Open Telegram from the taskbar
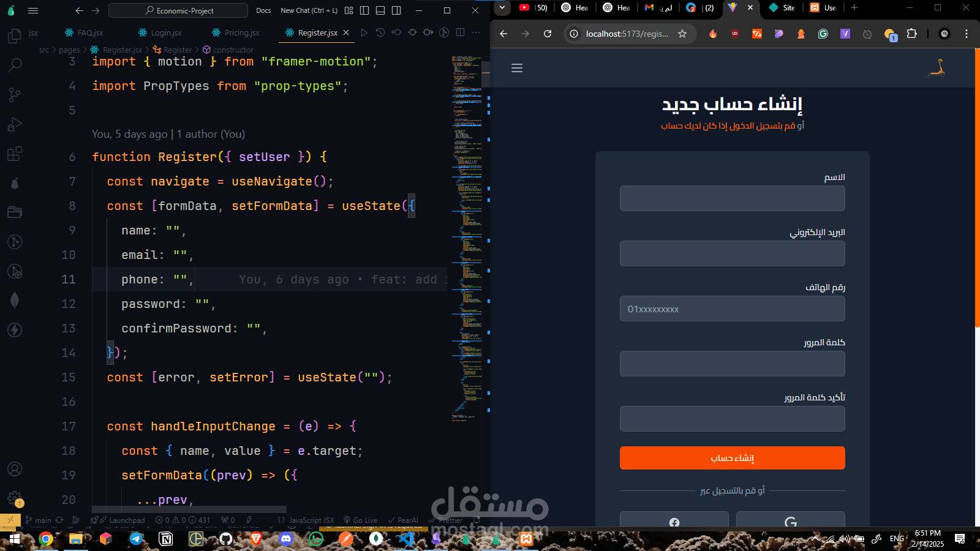The width and height of the screenshot is (980, 551). coord(136,539)
